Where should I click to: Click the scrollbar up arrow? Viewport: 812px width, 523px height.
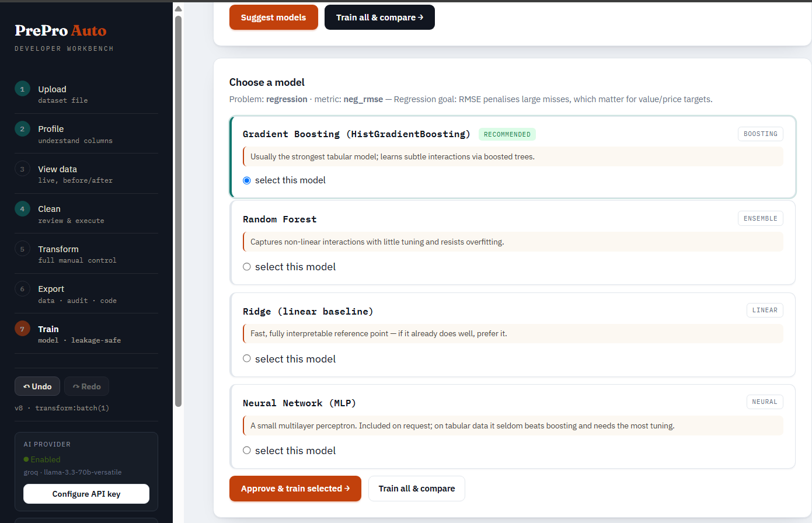(x=178, y=9)
